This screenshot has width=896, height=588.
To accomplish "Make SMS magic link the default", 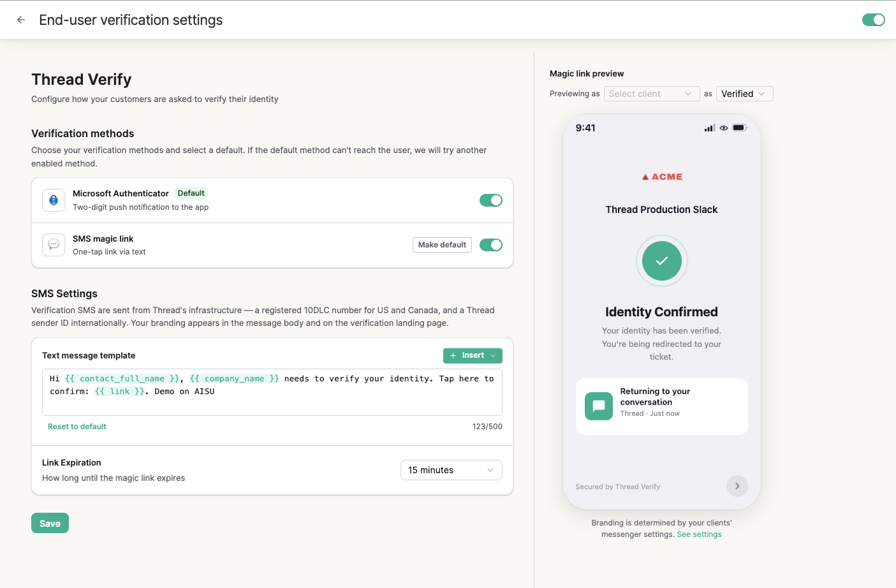I will pyautogui.click(x=442, y=245).
